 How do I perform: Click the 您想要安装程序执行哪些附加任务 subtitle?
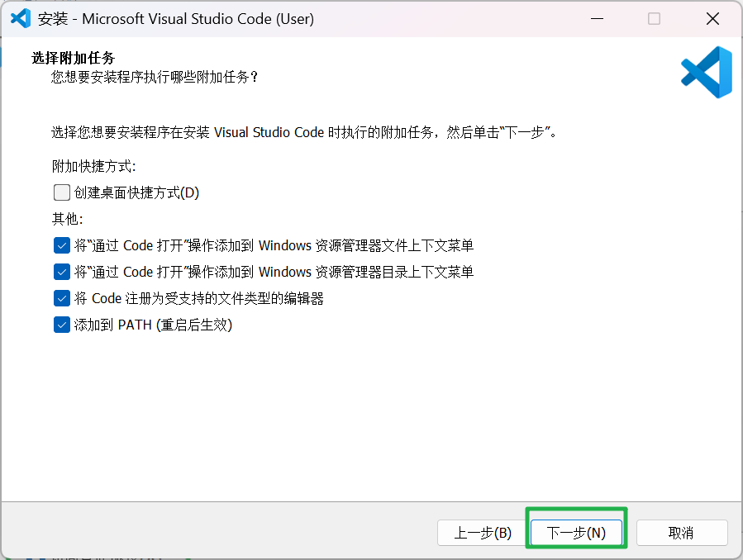[x=155, y=77]
